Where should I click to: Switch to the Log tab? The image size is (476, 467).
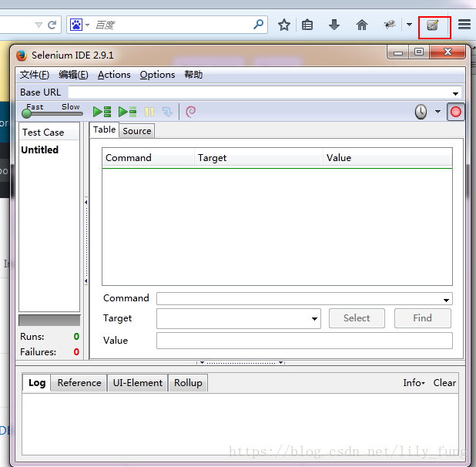[37, 383]
